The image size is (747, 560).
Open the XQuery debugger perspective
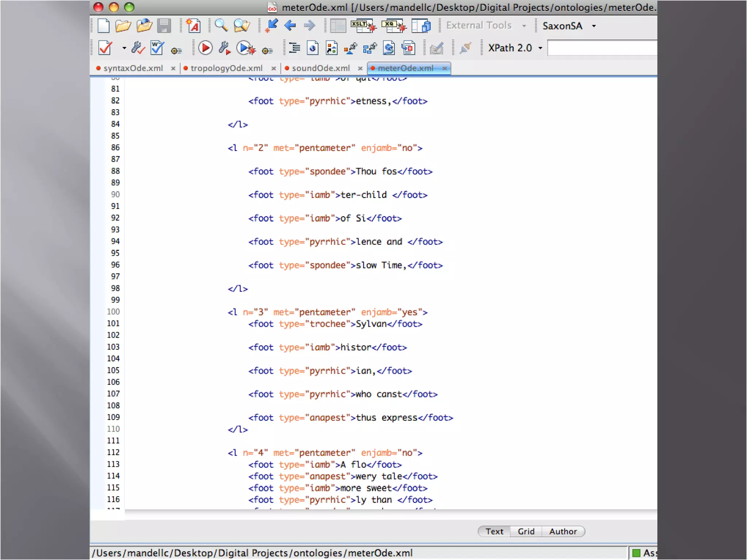pos(394,26)
